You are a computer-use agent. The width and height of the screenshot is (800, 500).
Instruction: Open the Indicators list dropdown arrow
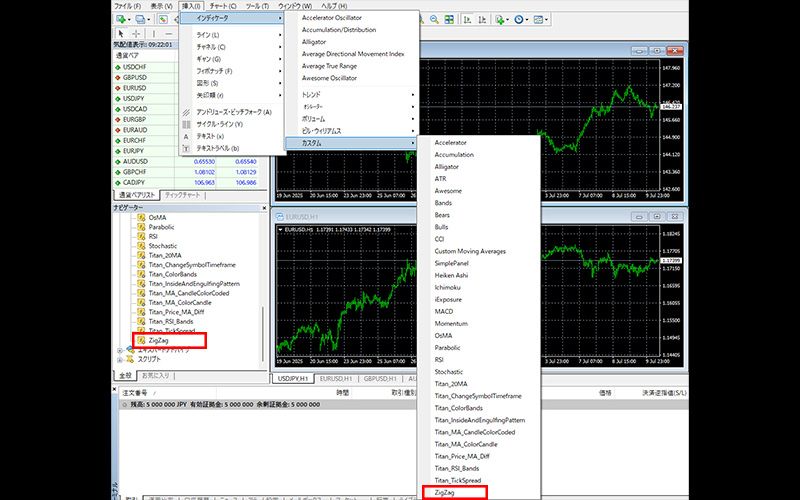click(508, 20)
